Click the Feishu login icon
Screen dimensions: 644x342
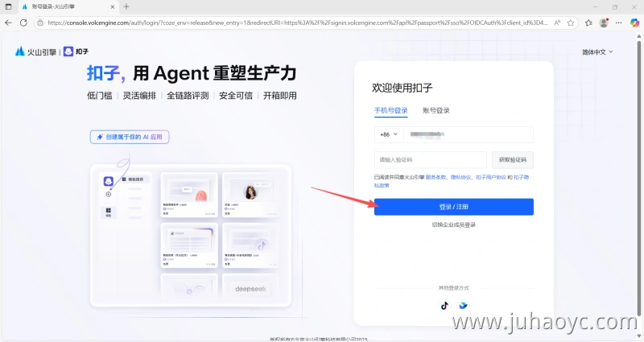pyautogui.click(x=464, y=306)
